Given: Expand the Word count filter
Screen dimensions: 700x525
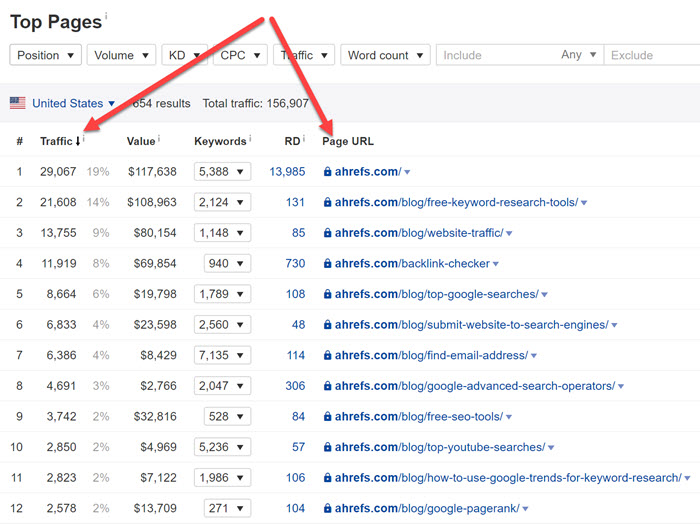Looking at the screenshot, I should tap(385, 55).
